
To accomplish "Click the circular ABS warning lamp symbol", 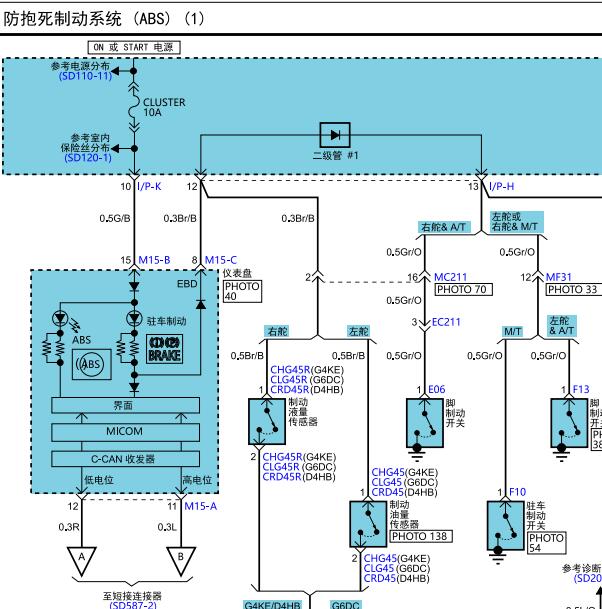I will pyautogui.click(x=92, y=364).
